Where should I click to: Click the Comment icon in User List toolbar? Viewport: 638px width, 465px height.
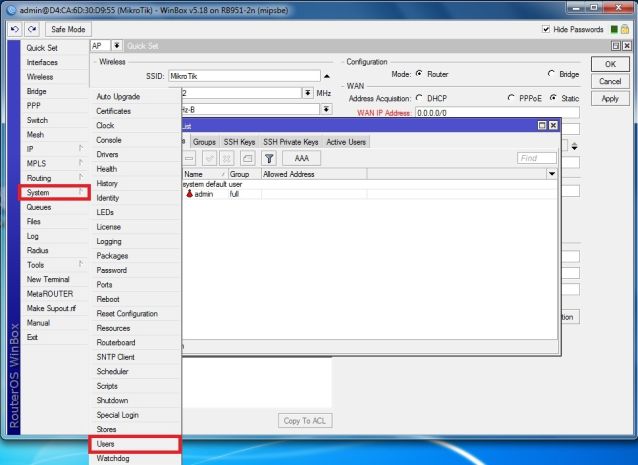[247, 158]
